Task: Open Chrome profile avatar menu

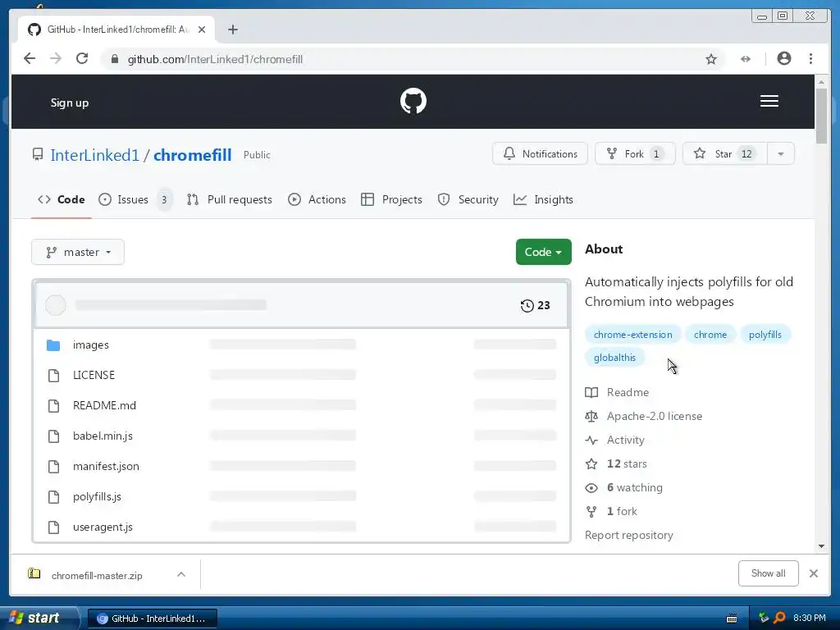Action: point(783,58)
